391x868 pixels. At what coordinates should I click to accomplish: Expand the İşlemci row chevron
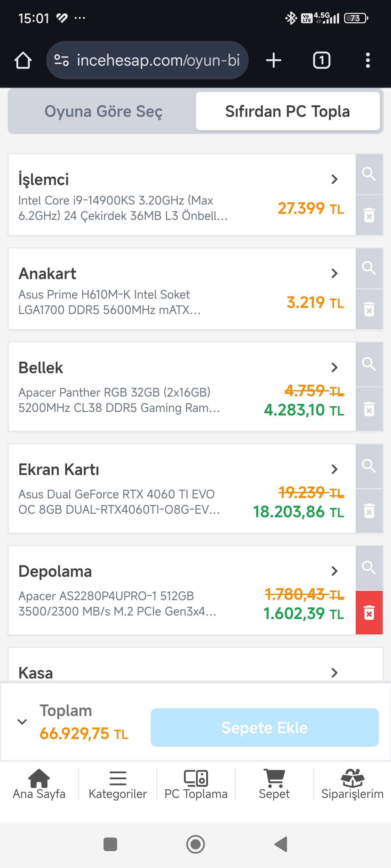(334, 179)
